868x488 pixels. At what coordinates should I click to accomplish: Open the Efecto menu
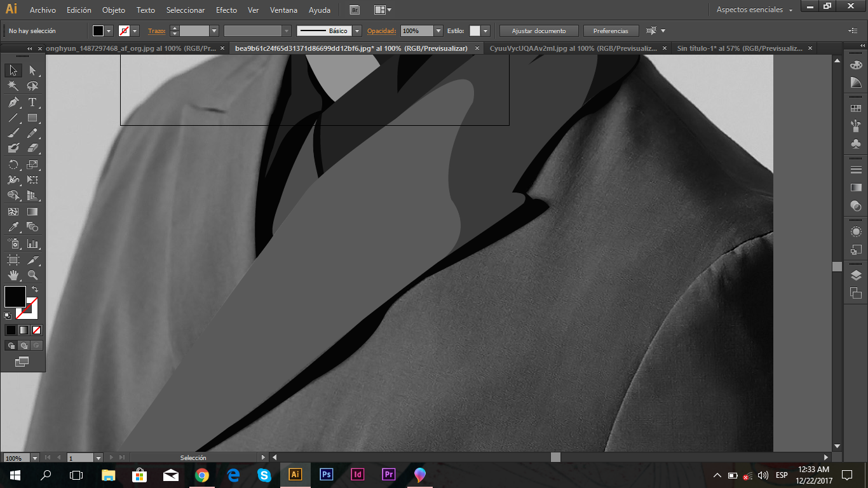[226, 10]
